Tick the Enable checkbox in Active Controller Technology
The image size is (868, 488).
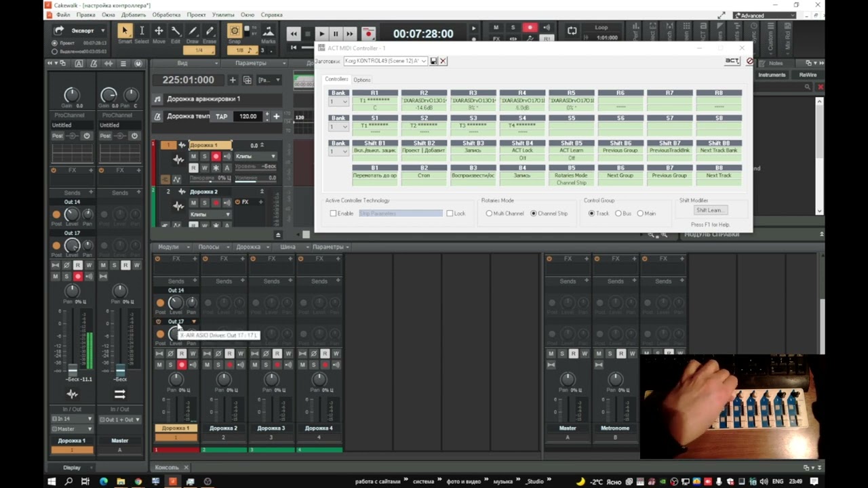[333, 213]
